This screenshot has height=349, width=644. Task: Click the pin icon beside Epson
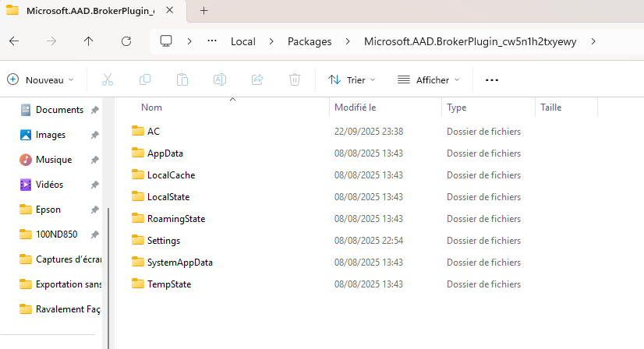pyautogui.click(x=95, y=210)
